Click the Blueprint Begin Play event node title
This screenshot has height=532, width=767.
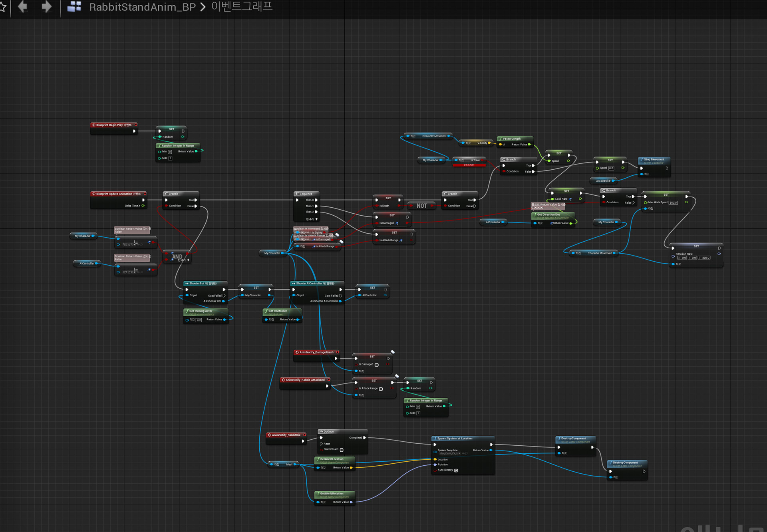point(114,125)
